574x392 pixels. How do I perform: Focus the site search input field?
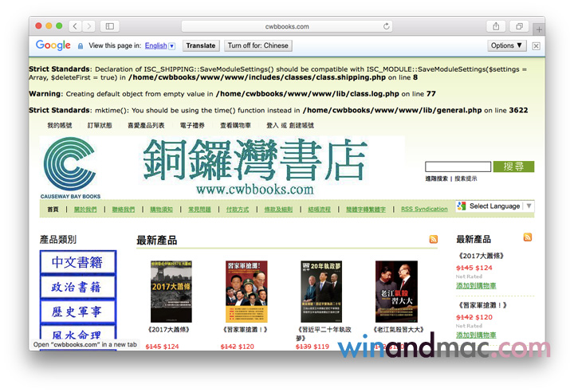coord(458,167)
